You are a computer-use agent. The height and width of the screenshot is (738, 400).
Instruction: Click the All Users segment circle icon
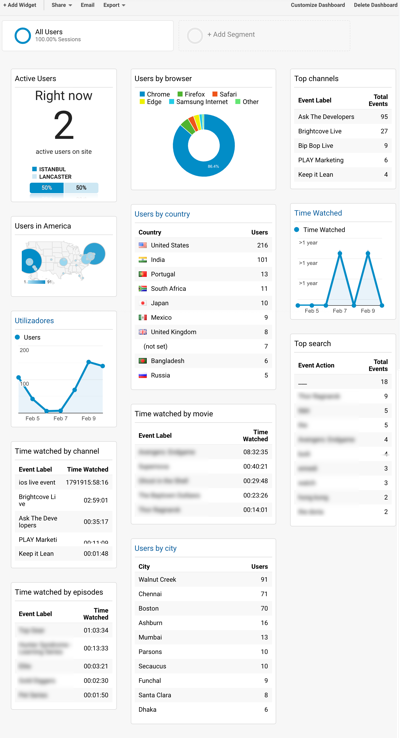[23, 36]
